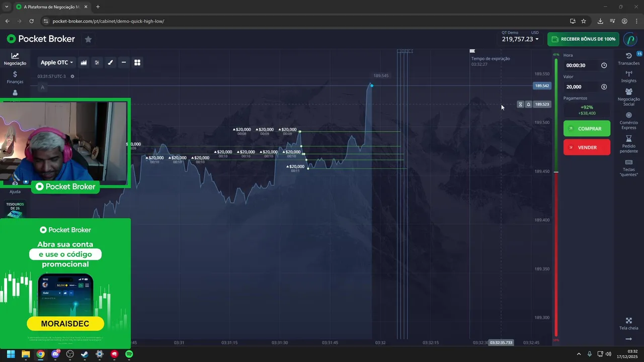Open Comércio Express panel
644x362 pixels.
[x=629, y=121]
